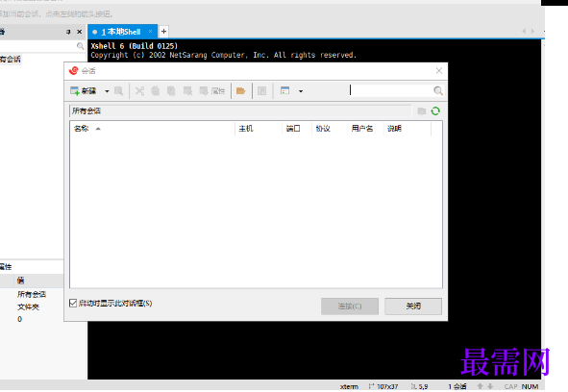Switch to the 1 本地Shell tab

point(121,32)
